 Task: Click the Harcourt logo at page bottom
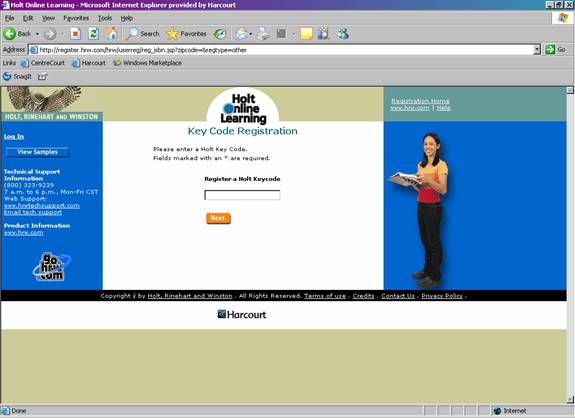[x=242, y=315]
